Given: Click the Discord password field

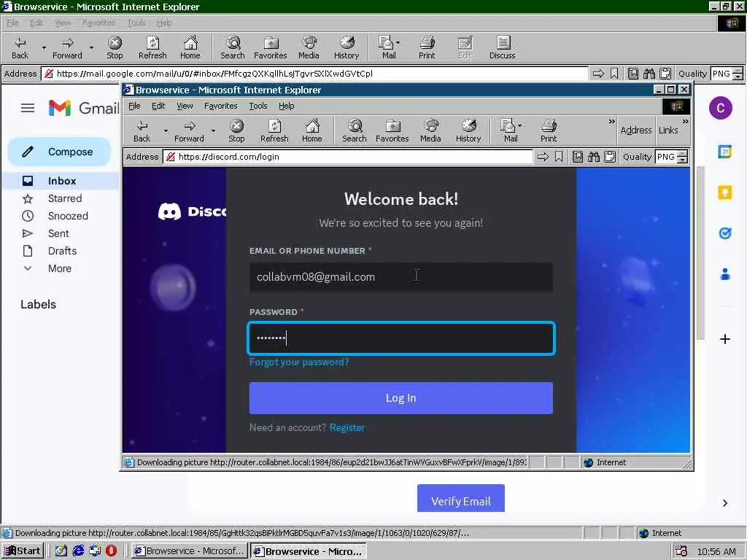Looking at the screenshot, I should [x=401, y=338].
